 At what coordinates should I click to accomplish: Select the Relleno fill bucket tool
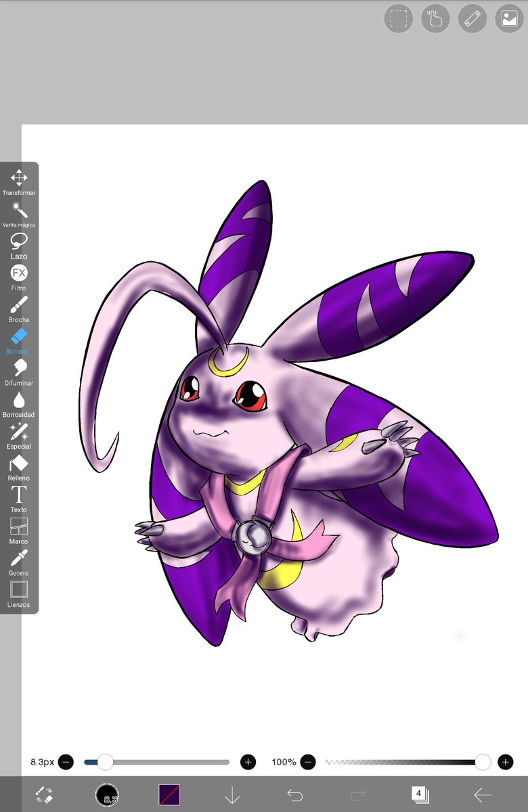pos(19,468)
